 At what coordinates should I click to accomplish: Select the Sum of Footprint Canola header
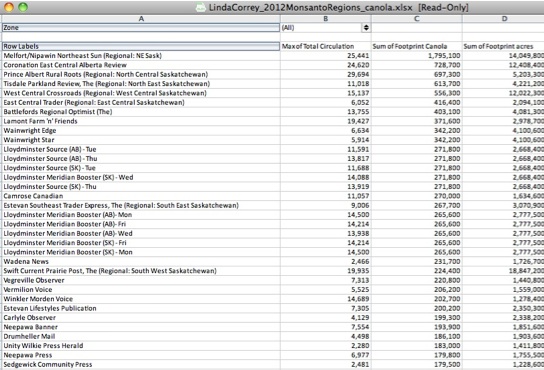(410, 46)
